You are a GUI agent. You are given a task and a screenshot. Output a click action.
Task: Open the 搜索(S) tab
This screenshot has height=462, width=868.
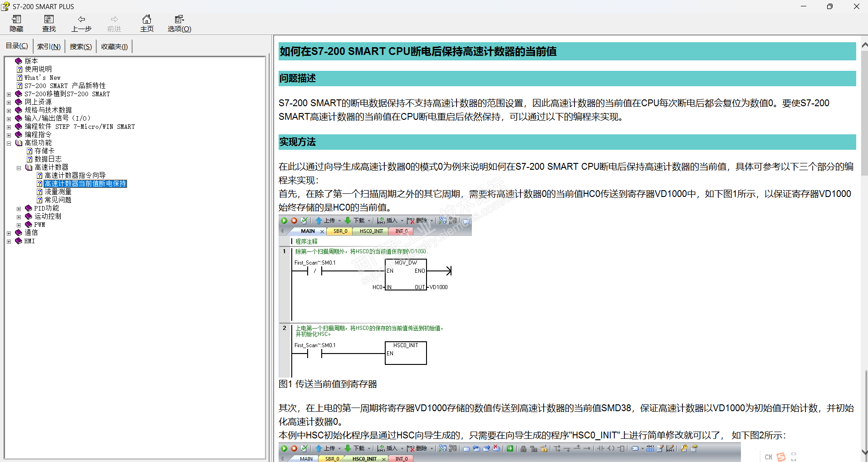(81, 46)
